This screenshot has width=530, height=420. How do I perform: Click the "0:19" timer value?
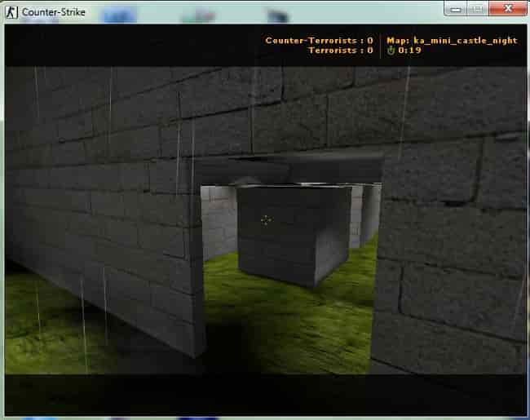[409, 51]
